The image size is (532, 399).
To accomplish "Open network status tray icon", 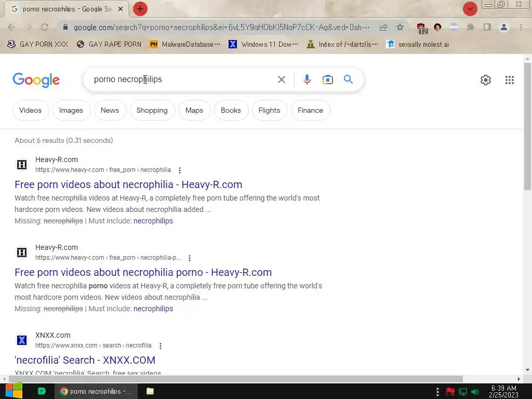I will point(463,392).
